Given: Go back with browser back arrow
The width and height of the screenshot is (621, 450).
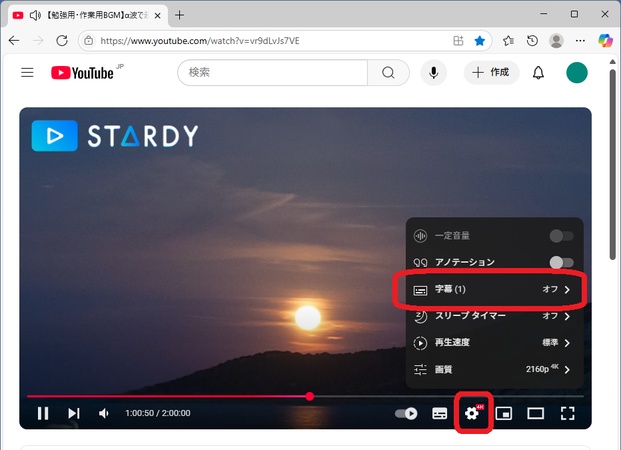Looking at the screenshot, I should point(14,40).
